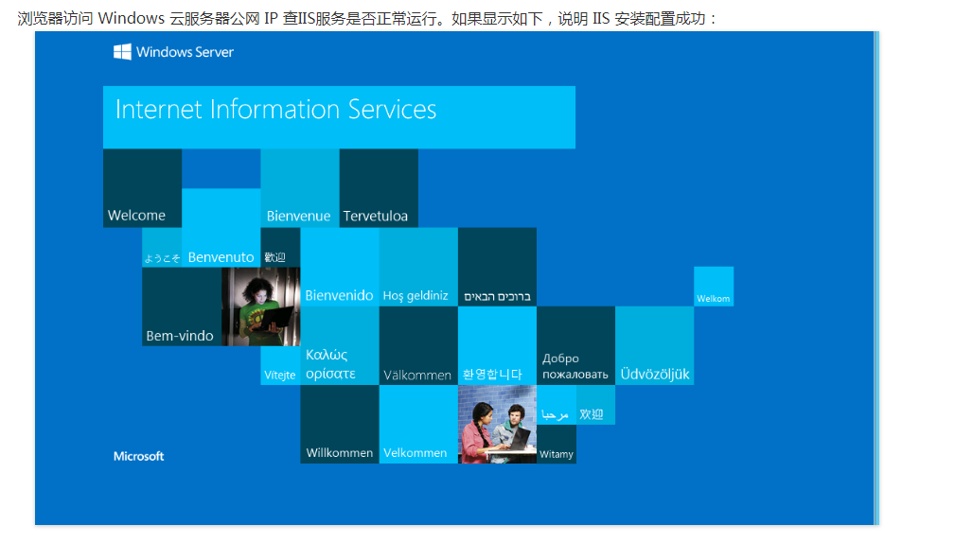Select the English Welcome tile
Viewport: 955px width, 560px height.
click(143, 188)
